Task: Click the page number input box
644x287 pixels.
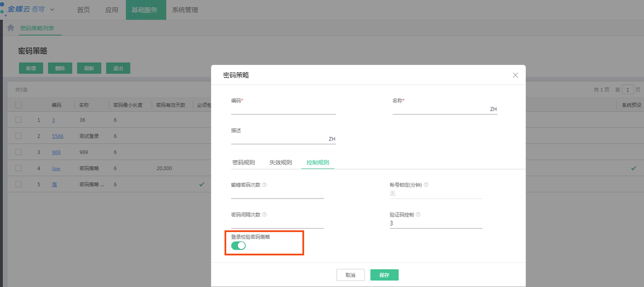Action: tap(627, 89)
